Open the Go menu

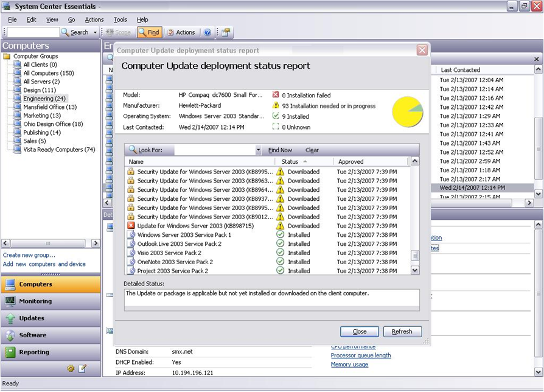pos(71,19)
